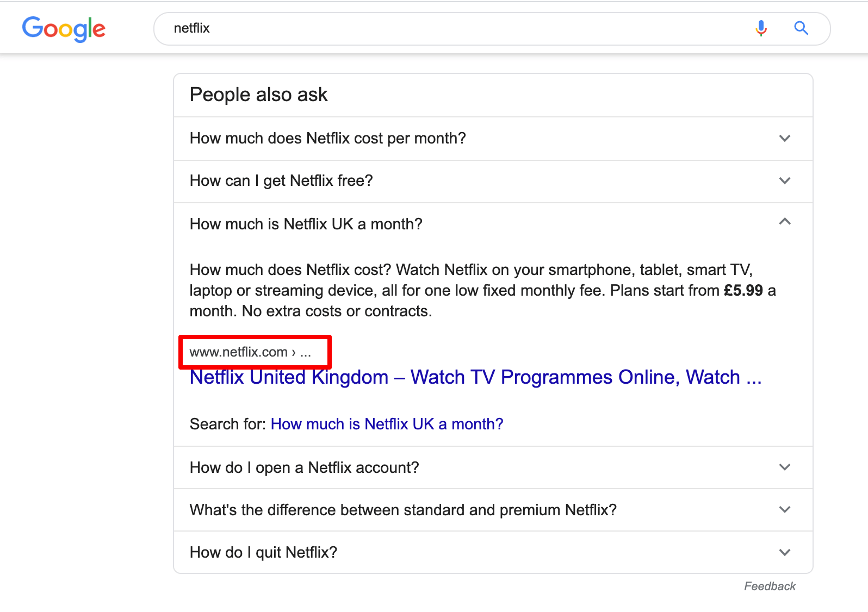Expand chevron for How can I get Netflix free

point(784,181)
